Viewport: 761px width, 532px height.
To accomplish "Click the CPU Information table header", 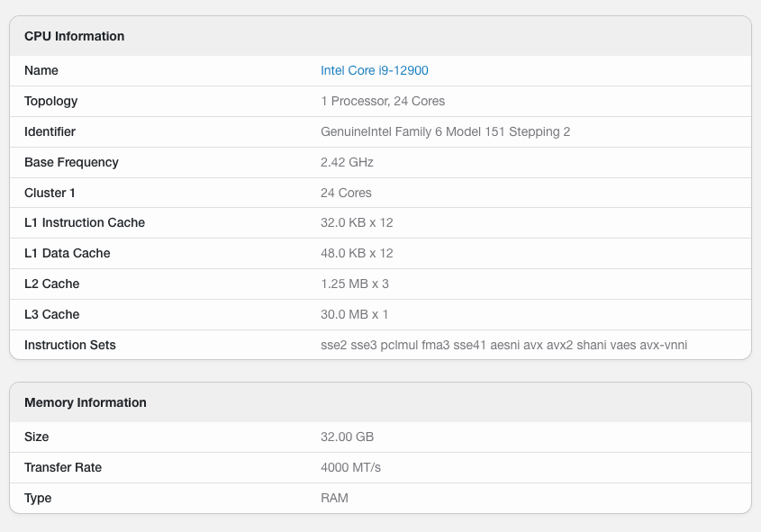I will [x=75, y=36].
